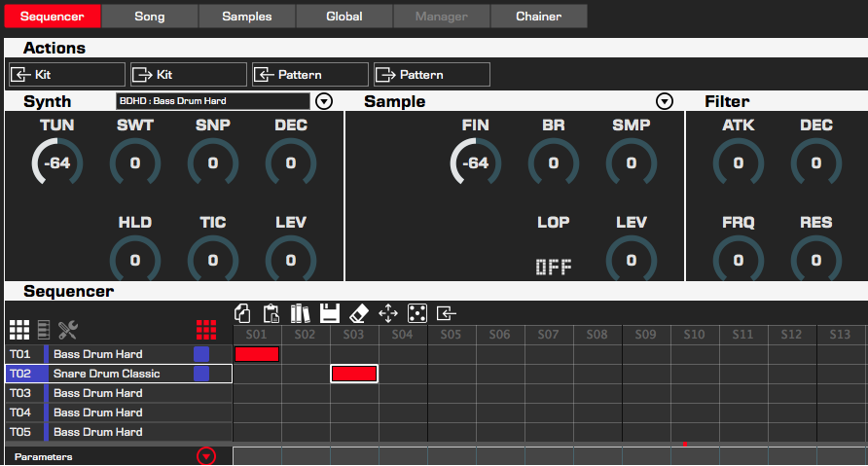Toggle the blue square on Snare Drum Classic
The image size is (868, 466).
pos(201,374)
